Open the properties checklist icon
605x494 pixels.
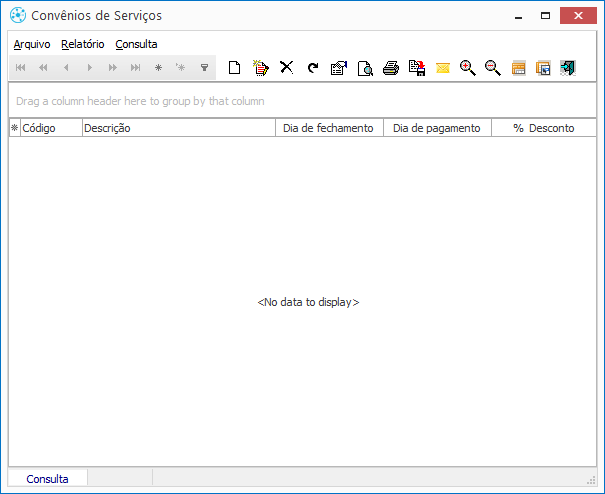tap(339, 68)
